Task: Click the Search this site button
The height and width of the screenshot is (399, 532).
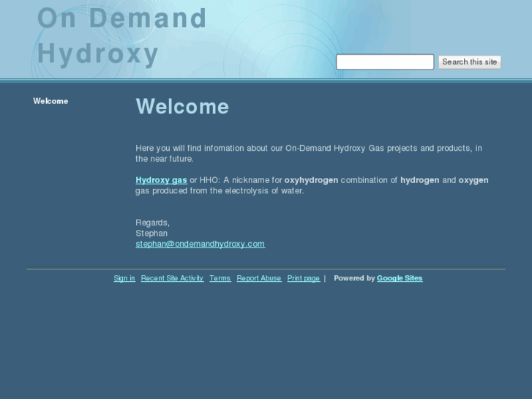Action: (x=470, y=62)
